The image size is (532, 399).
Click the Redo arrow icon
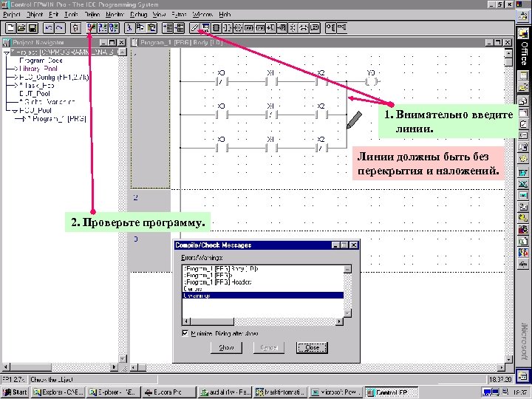tap(60, 28)
